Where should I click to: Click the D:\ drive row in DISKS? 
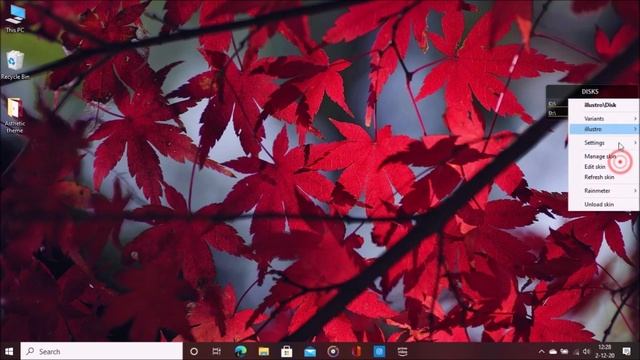point(558,113)
